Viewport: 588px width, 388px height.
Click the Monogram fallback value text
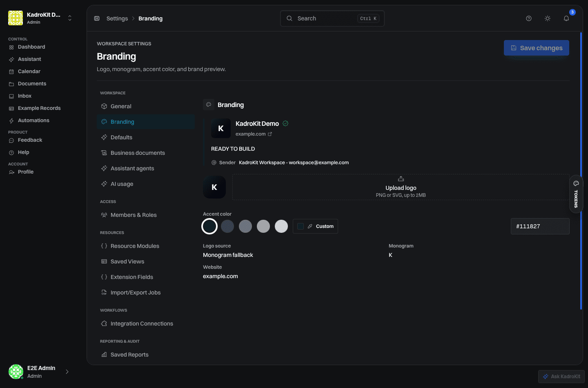(x=228, y=255)
